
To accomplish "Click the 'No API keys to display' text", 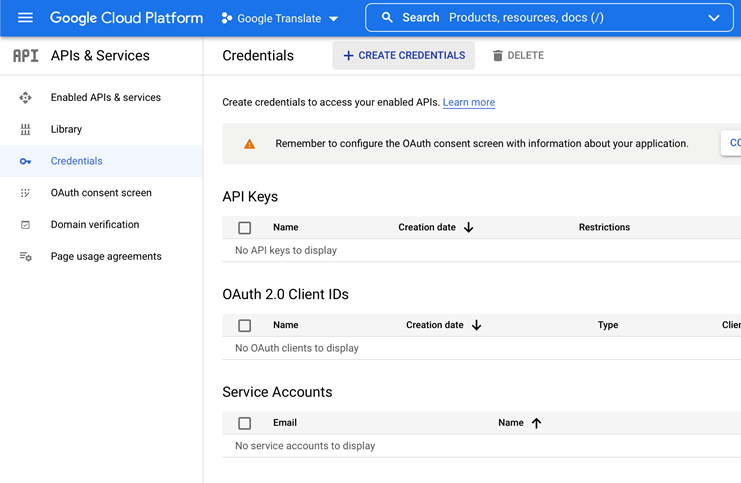I will click(286, 250).
